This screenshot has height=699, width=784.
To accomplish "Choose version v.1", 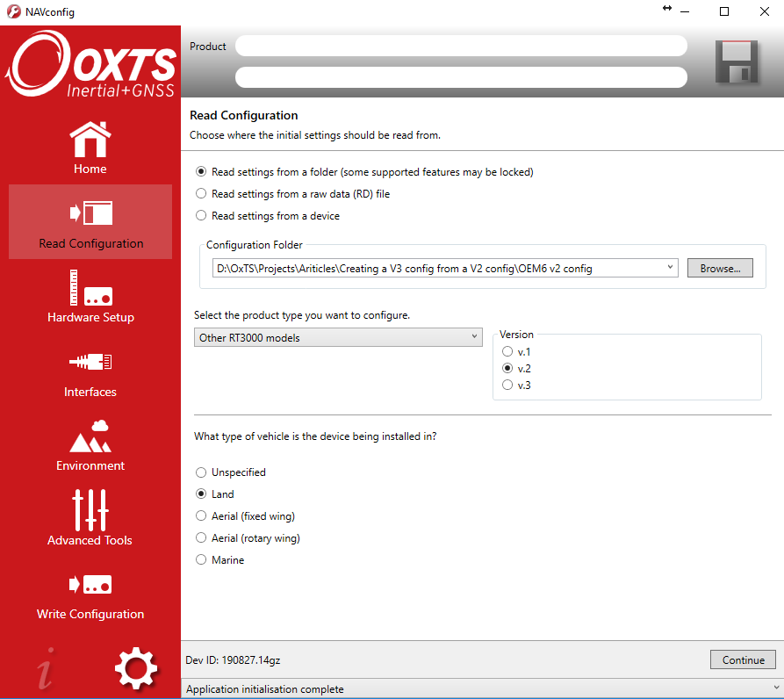I will point(507,351).
